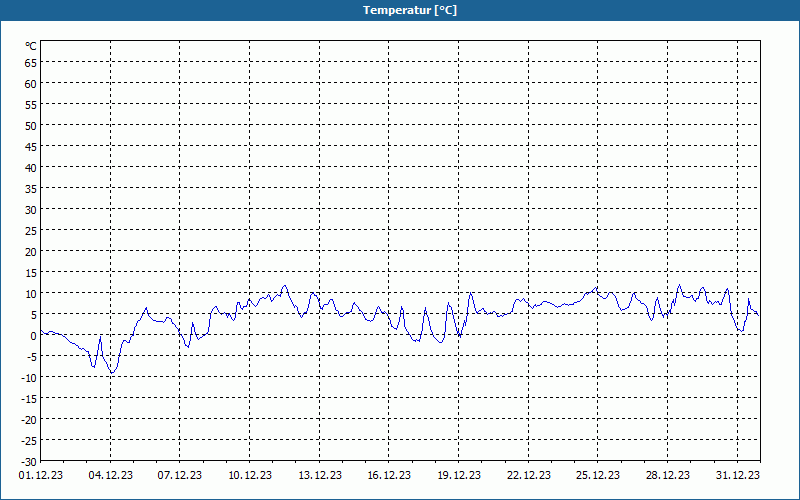
Task: Click the °C unit label on axis
Action: point(31,46)
